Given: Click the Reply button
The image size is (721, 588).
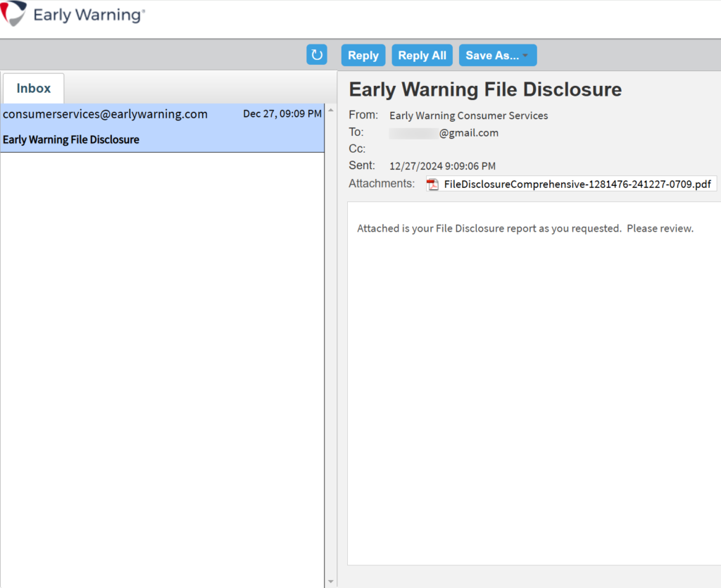Looking at the screenshot, I should coord(363,55).
